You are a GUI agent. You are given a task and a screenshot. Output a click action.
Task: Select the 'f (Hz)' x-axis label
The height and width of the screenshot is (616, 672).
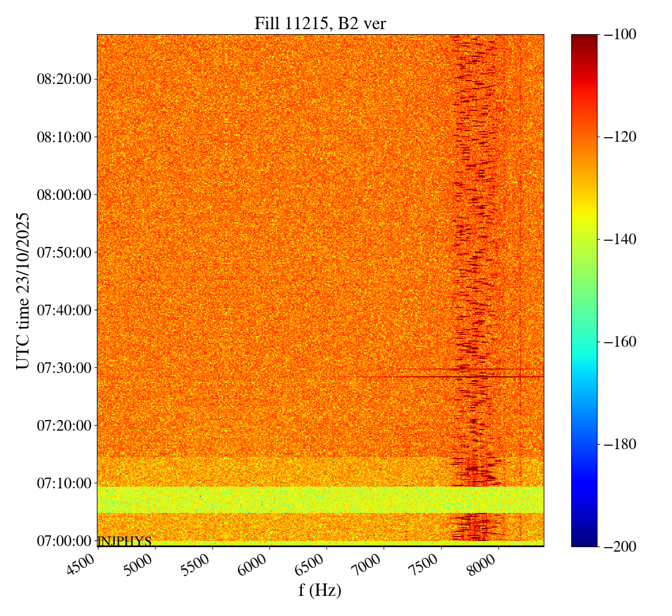click(x=320, y=590)
